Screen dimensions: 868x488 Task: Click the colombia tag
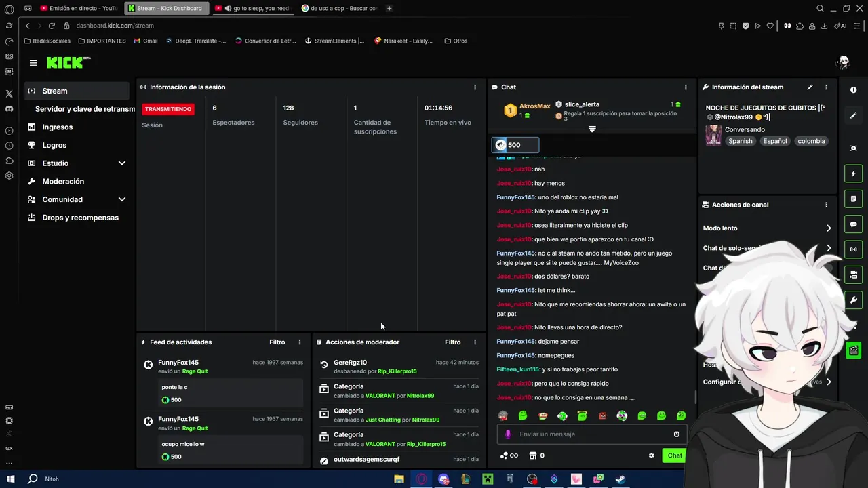coord(811,141)
